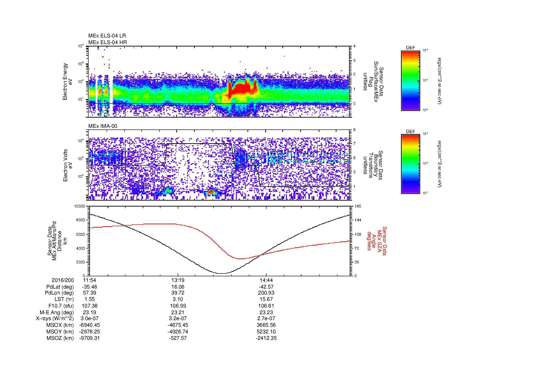
Task: Click the 180 tick on SZA axis
Action: point(358,206)
